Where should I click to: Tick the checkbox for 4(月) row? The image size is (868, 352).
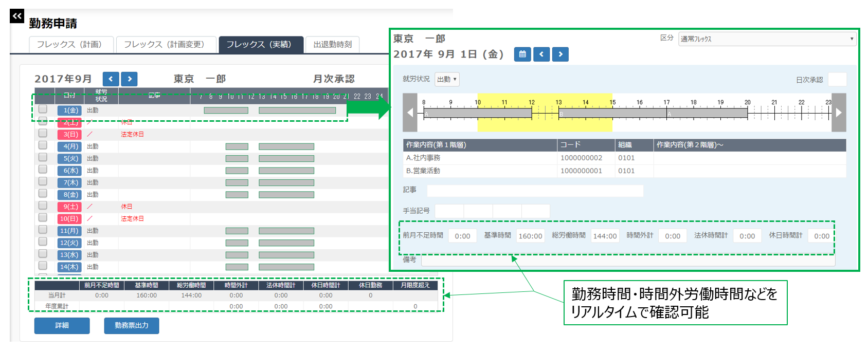tap(43, 145)
